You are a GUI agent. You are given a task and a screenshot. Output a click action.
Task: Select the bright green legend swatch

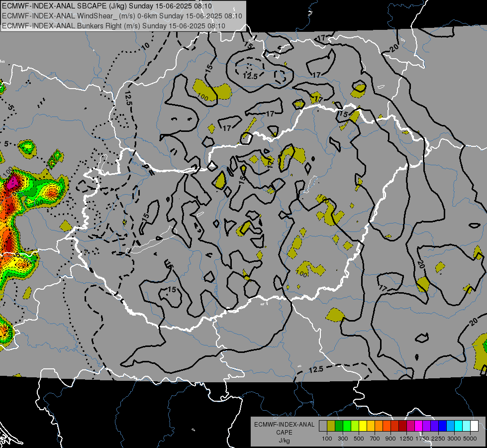point(347,426)
